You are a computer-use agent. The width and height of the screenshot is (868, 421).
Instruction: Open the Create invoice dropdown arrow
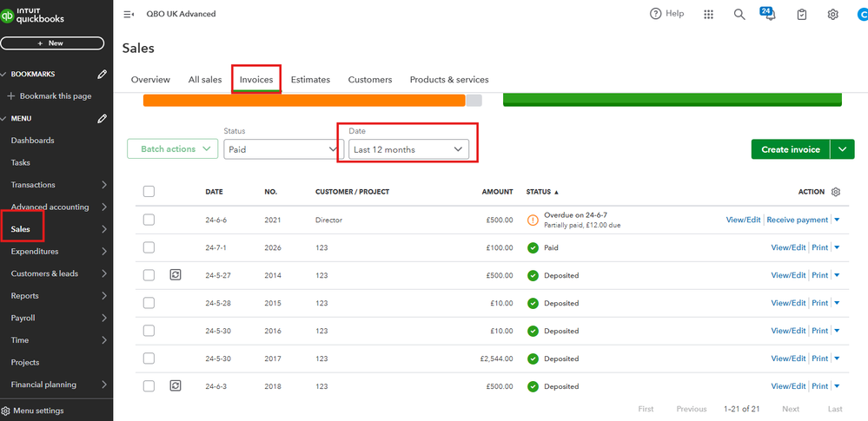tap(843, 149)
